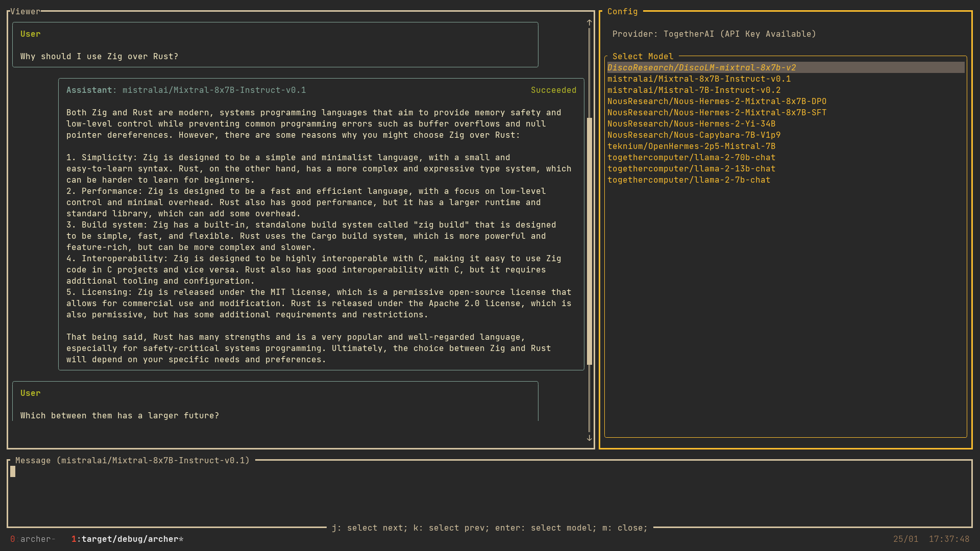This screenshot has height=551, width=980.
Task: Switch to tmux window 0 archer
Action: (x=33, y=539)
